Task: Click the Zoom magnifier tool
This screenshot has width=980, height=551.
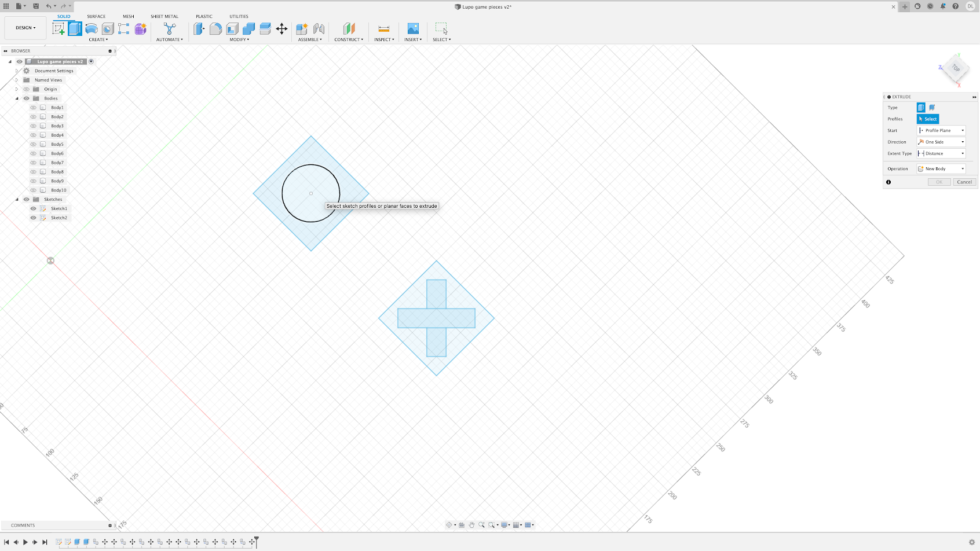Action: click(481, 525)
